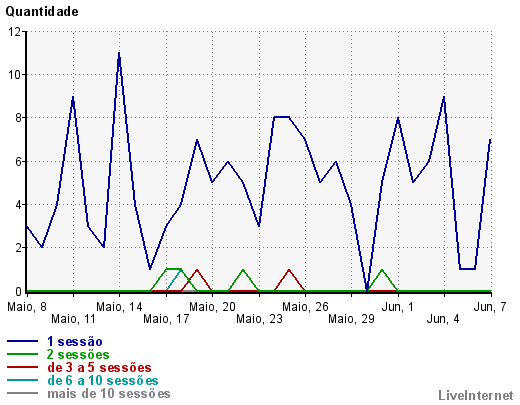
Task: Click the y-axis value 8
Action: pyautogui.click(x=18, y=118)
